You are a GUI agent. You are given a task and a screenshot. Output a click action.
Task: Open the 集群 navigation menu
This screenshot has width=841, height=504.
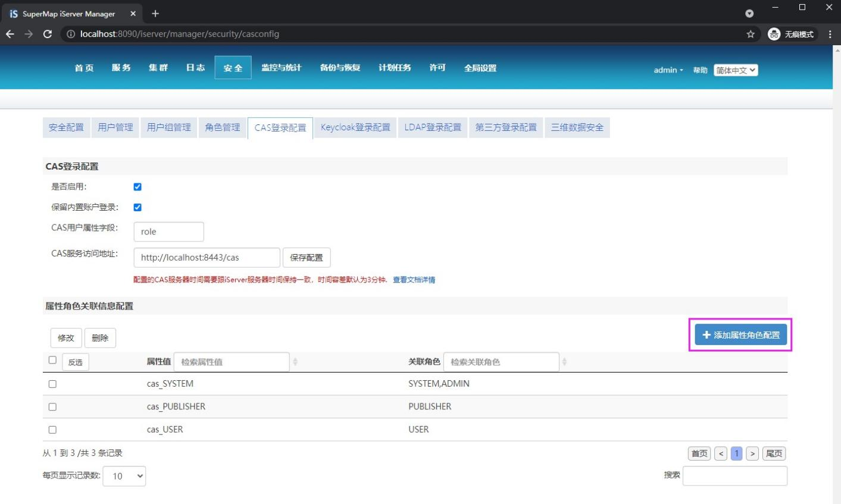click(158, 68)
